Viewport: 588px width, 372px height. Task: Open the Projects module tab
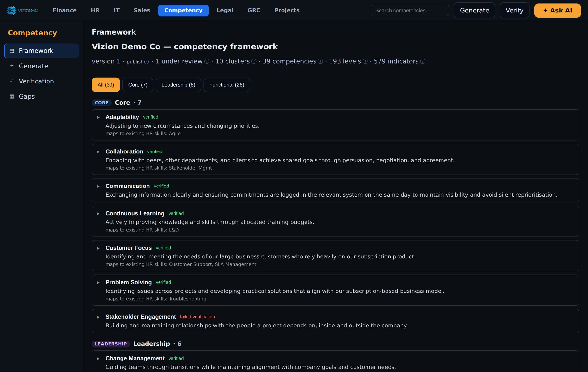pyautogui.click(x=287, y=10)
